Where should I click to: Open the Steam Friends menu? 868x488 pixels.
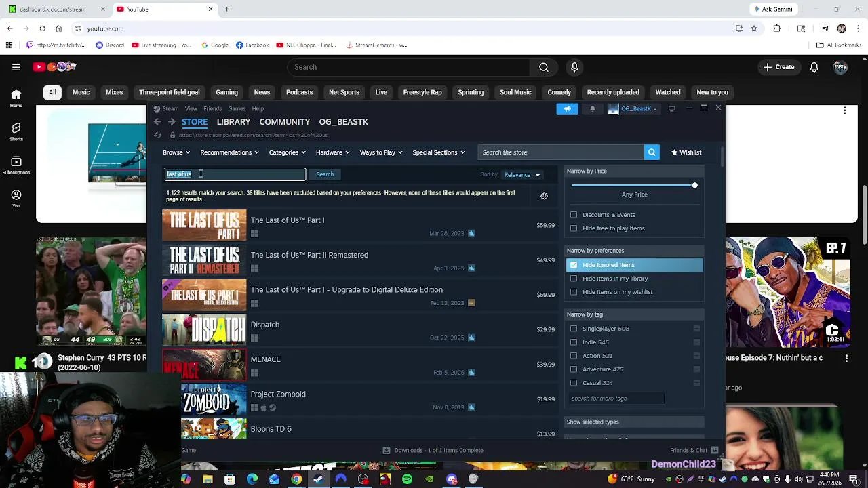212,108
